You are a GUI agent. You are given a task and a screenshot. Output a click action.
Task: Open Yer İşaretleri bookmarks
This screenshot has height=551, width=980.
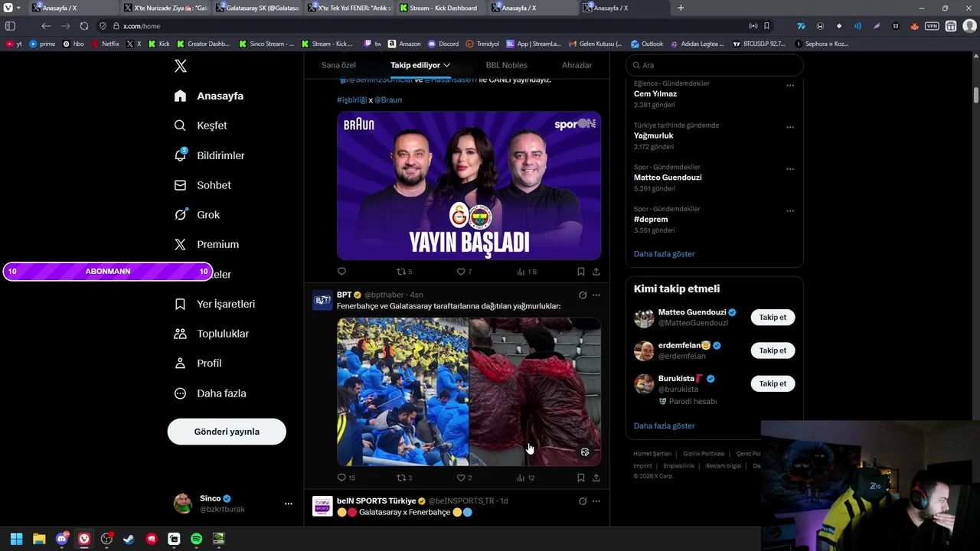[214, 304]
